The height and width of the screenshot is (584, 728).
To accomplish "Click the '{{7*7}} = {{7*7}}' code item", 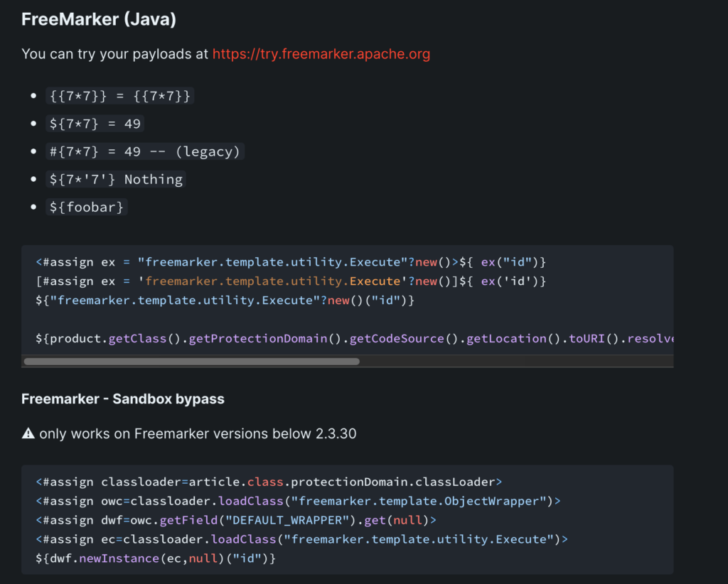I will (x=119, y=96).
